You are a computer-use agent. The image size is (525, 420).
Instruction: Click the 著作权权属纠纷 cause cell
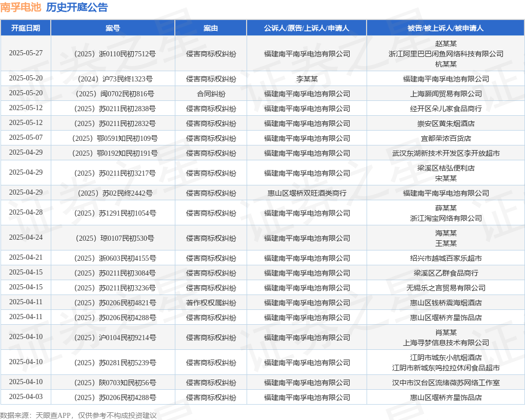pyautogui.click(x=211, y=303)
